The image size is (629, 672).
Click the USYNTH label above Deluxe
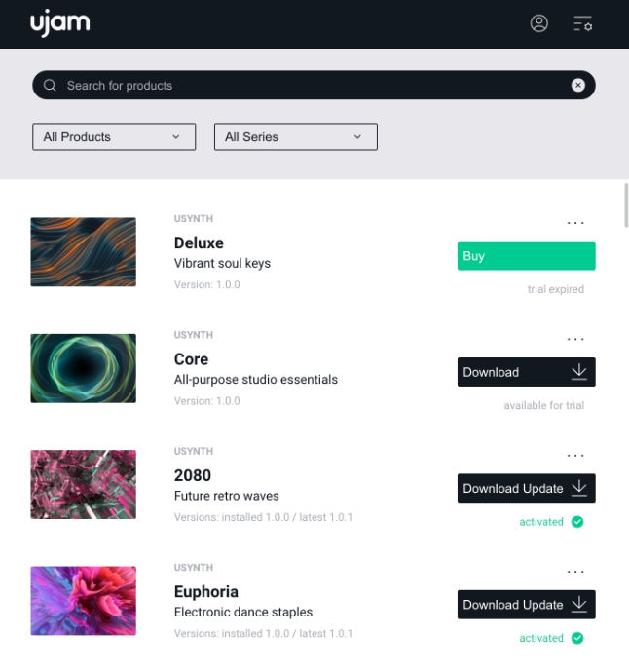tap(193, 218)
